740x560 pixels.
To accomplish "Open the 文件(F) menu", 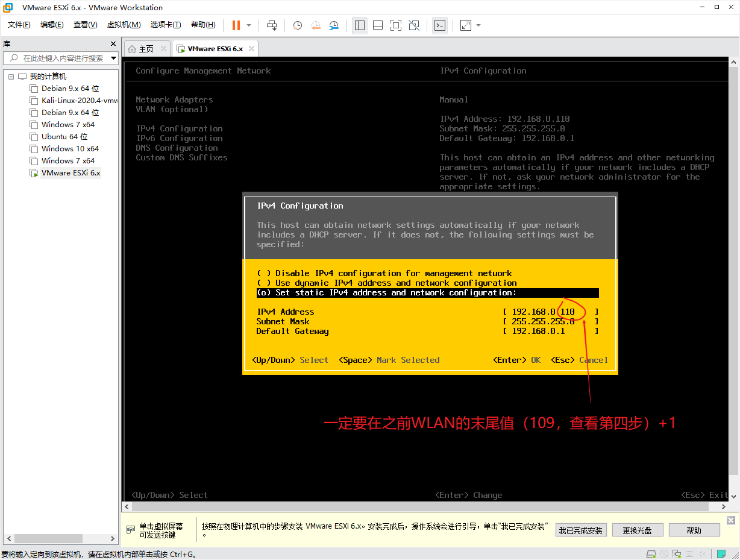I will [19, 25].
